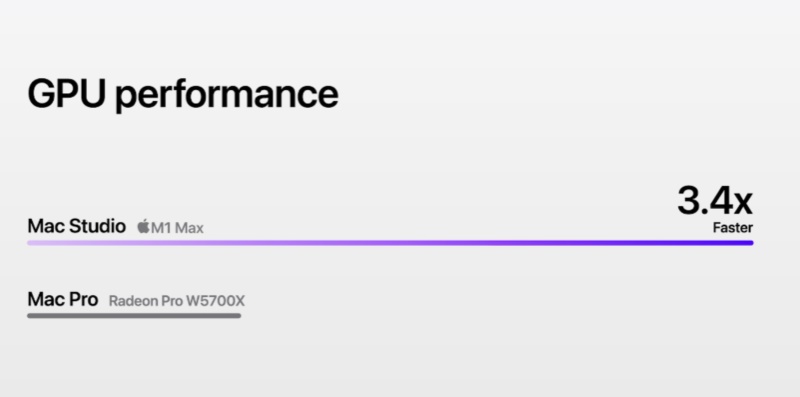Click the word Studio in Mac Studio
Viewport: 800px width, 397px height.
point(97,226)
